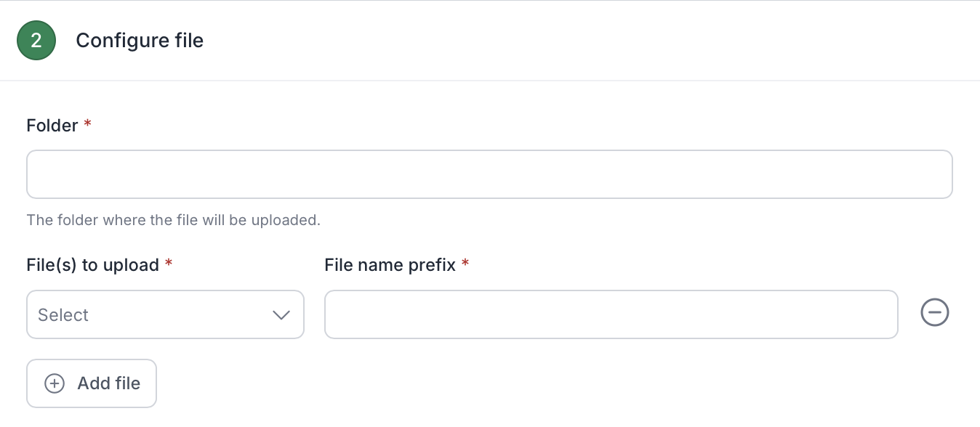Image resolution: width=980 pixels, height=427 pixels.
Task: Collapse the step 2 Configure file section header
Action: pos(490,41)
